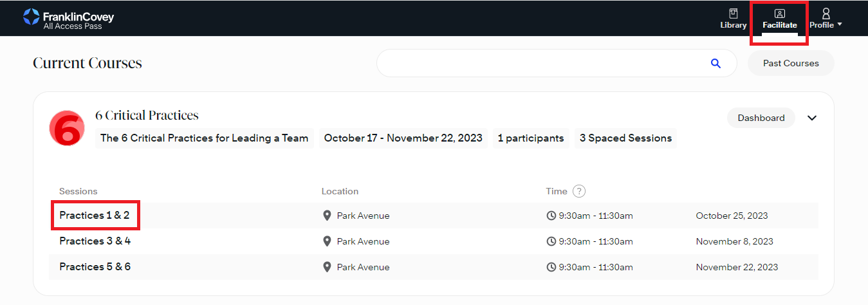The image size is (868, 305).
Task: Click the location pin for Practices 1 & 2
Action: [327, 216]
